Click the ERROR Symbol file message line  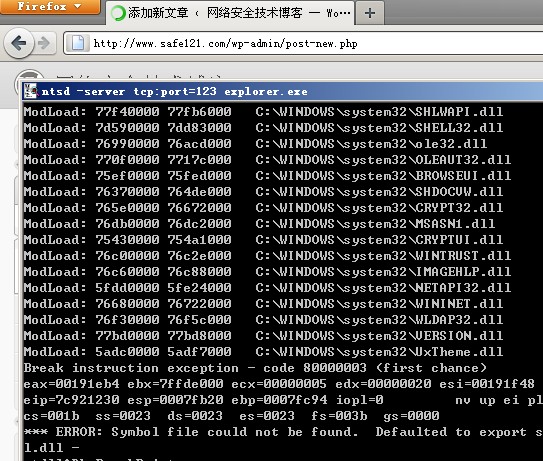point(283,432)
